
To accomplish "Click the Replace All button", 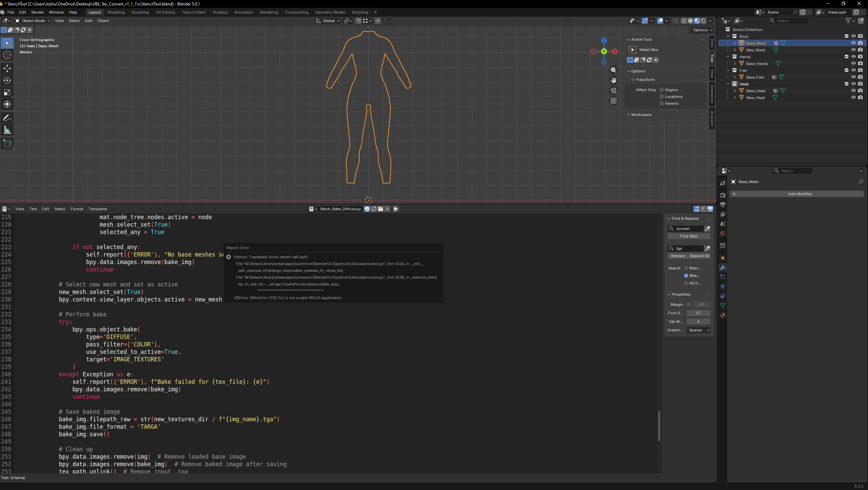I will coord(700,256).
